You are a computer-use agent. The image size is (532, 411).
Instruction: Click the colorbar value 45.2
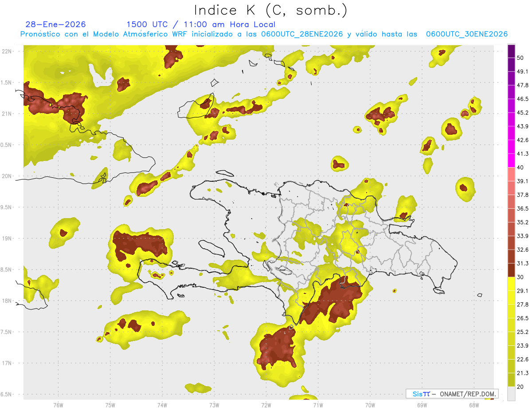point(522,113)
